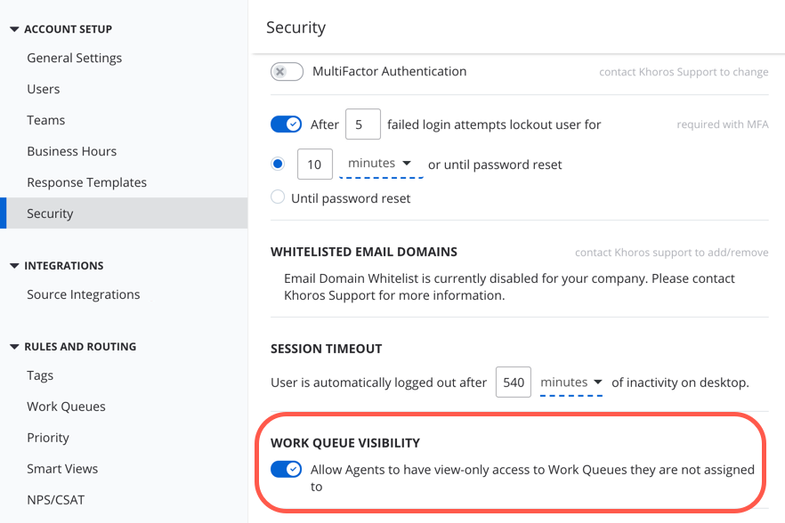Viewport: 785px width, 523px height.
Task: Go to Priority settings
Action: pyautogui.click(x=48, y=438)
